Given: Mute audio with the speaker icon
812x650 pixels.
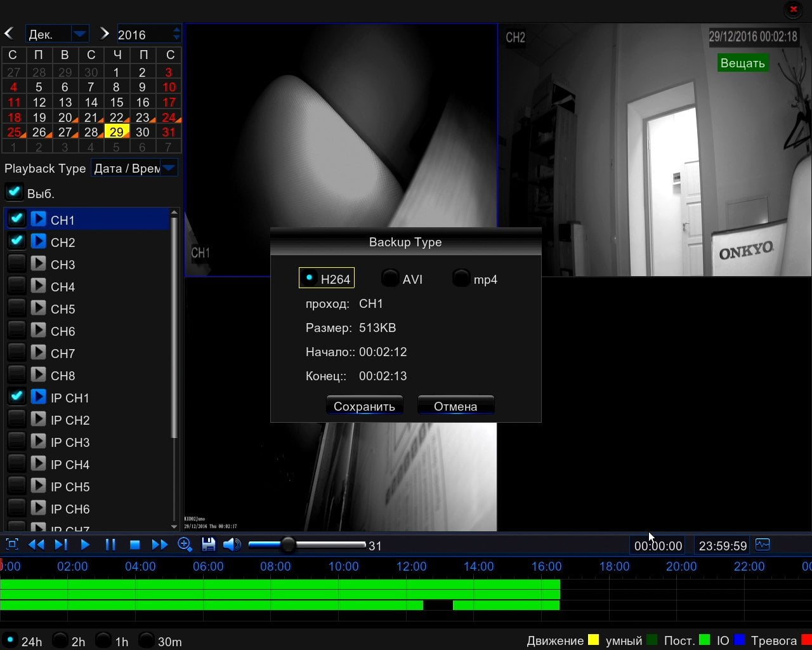Looking at the screenshot, I should 232,545.
